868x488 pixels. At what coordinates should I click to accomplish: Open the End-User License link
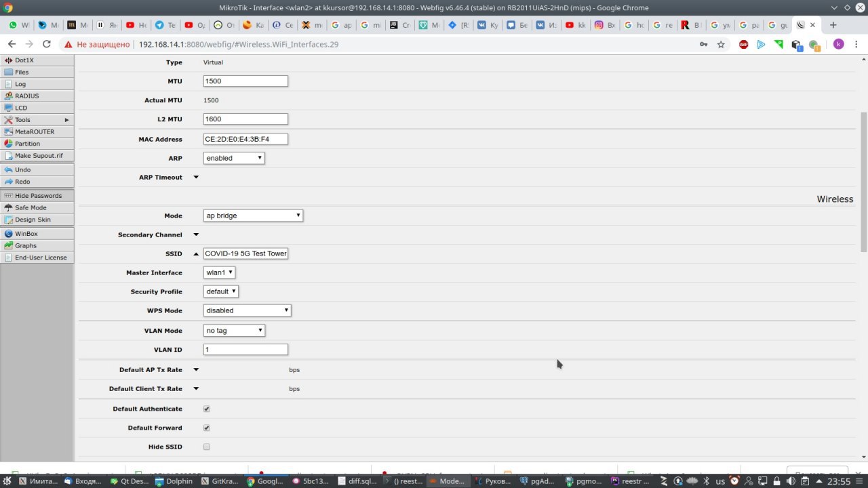coord(37,258)
